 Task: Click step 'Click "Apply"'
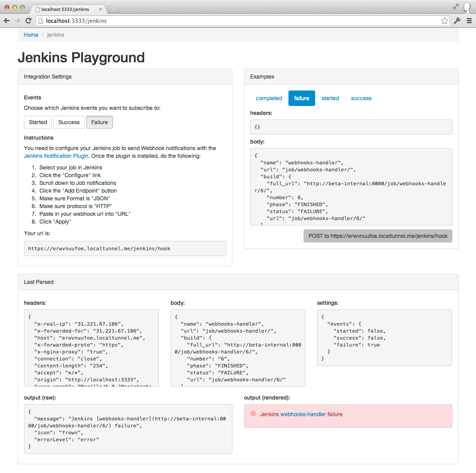click(55, 222)
